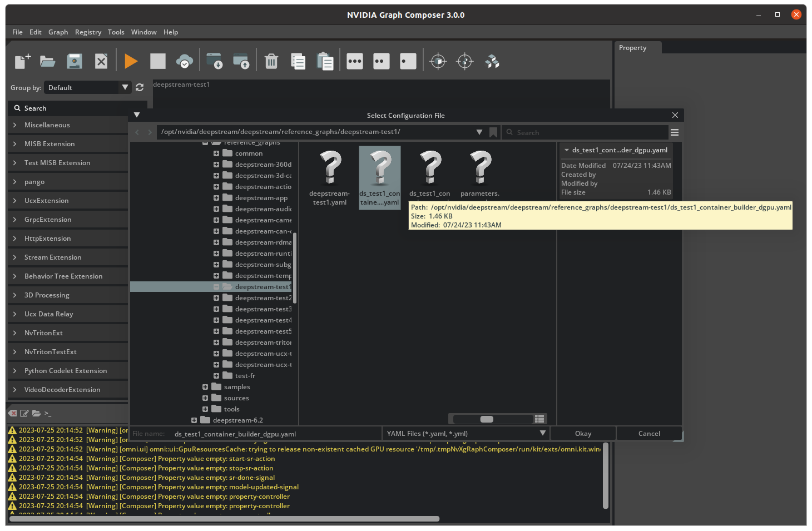Open the Tools menu
The height and width of the screenshot is (531, 812).
(x=116, y=32)
